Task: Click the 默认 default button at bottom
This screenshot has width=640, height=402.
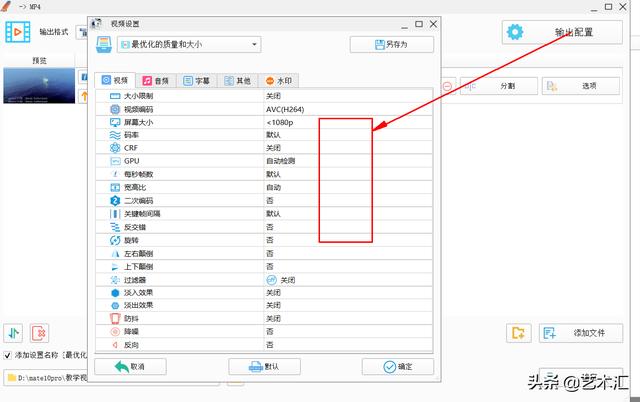Action: pos(264,366)
